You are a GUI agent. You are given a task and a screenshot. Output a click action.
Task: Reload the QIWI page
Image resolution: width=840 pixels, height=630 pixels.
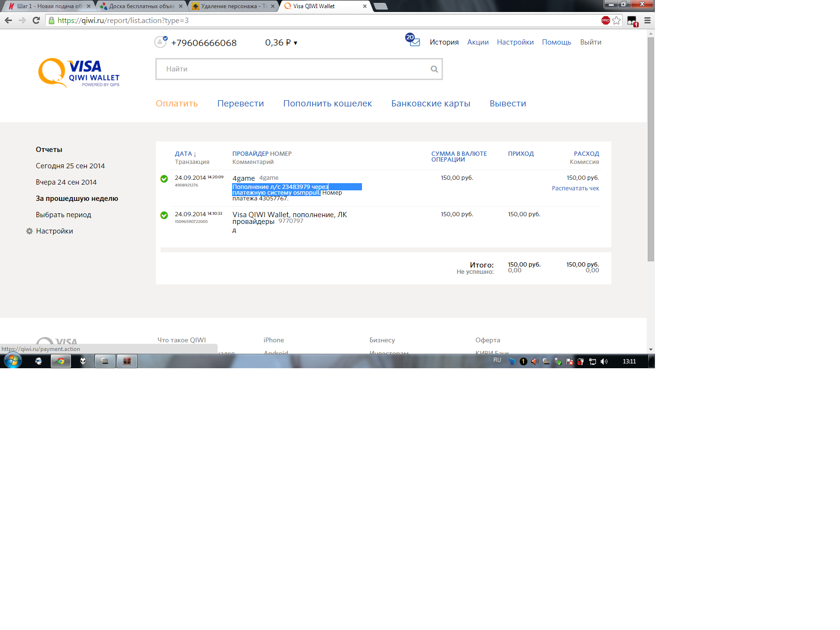[x=36, y=20]
